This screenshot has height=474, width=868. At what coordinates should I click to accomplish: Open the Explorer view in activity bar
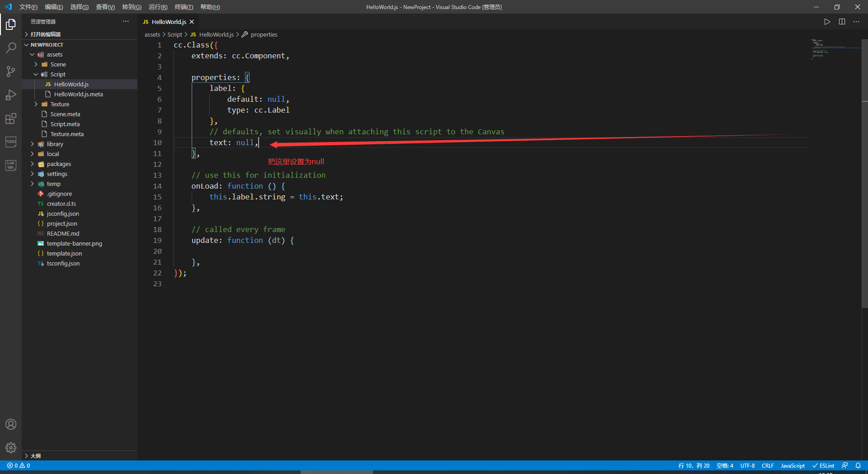(x=11, y=24)
